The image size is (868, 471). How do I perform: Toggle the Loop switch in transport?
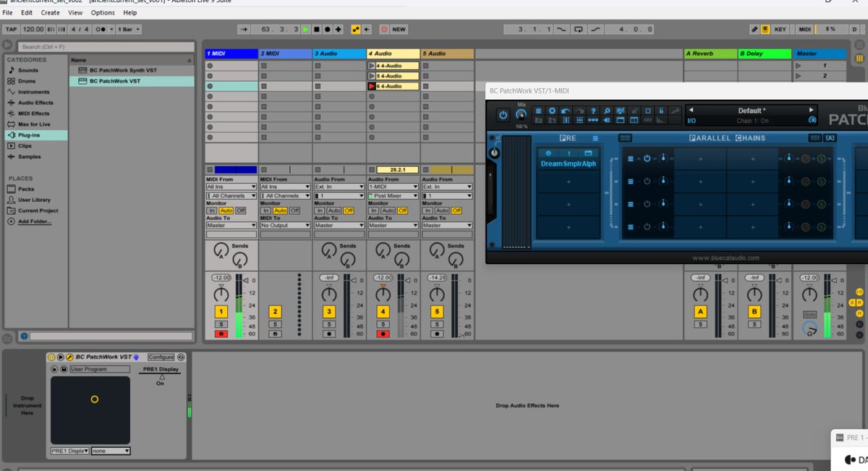(x=578, y=30)
